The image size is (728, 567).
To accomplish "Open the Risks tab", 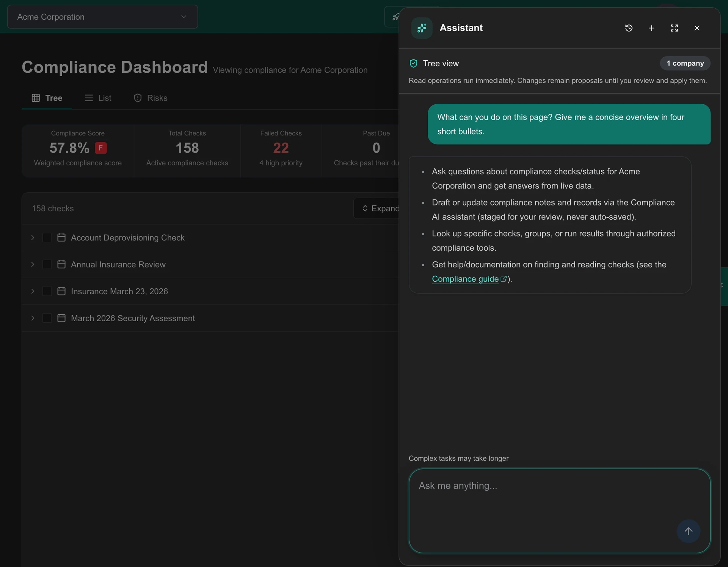I will 151,98.
